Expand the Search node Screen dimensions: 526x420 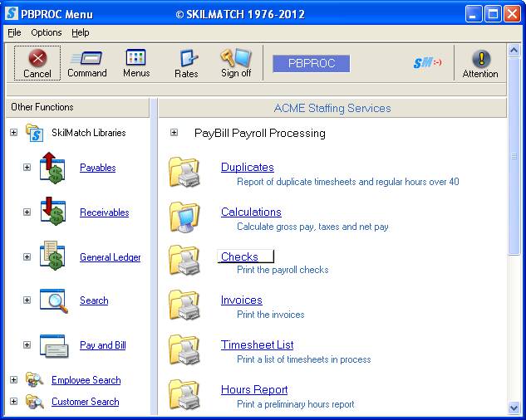click(x=27, y=300)
